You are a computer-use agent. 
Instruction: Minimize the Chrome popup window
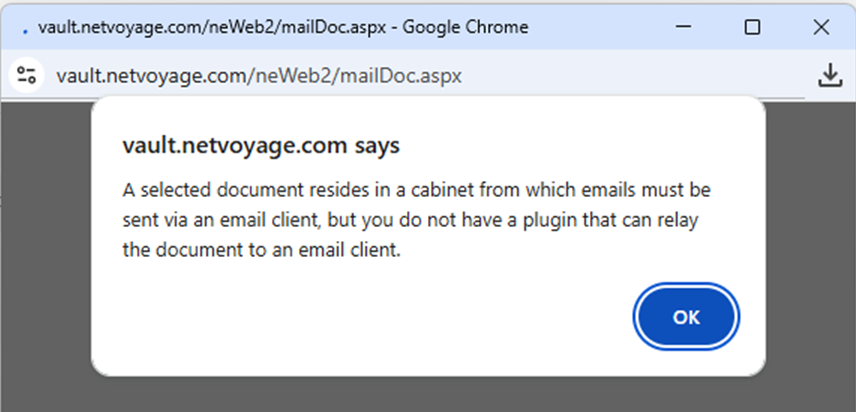[x=684, y=27]
